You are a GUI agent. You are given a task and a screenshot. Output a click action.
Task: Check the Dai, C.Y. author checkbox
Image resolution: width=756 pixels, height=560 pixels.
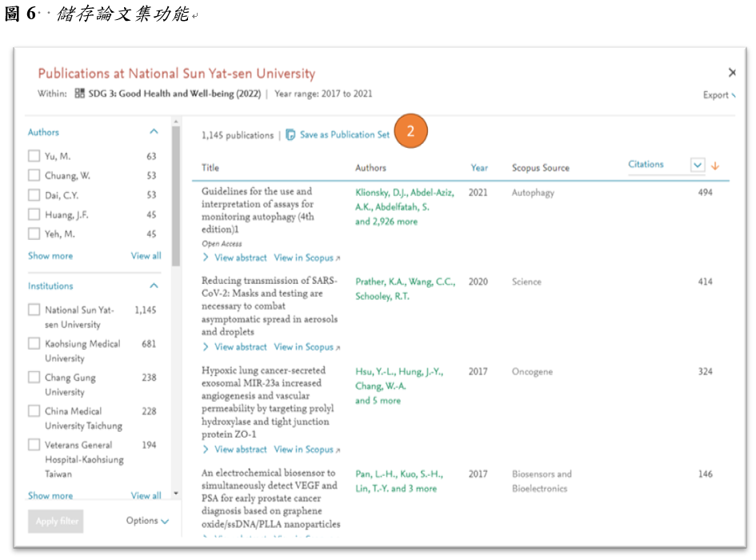coord(34,195)
